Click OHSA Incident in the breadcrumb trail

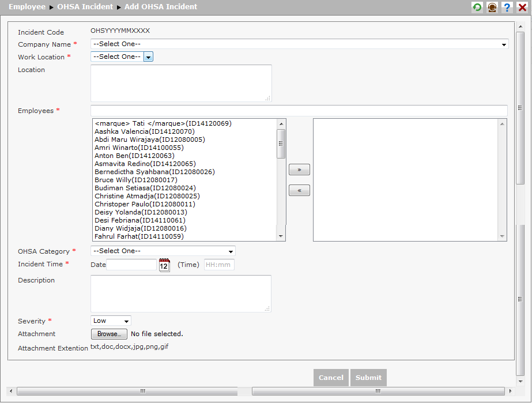coord(84,7)
